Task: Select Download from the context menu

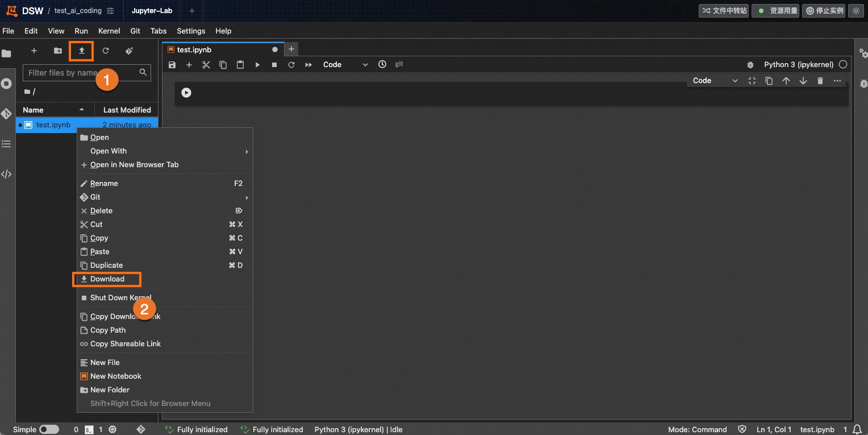Action: coord(165,279)
